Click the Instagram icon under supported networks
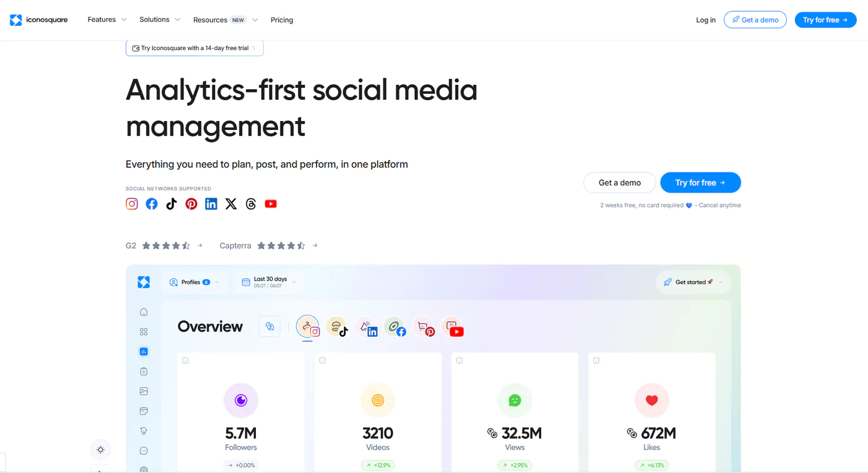868x473 pixels. (x=132, y=204)
